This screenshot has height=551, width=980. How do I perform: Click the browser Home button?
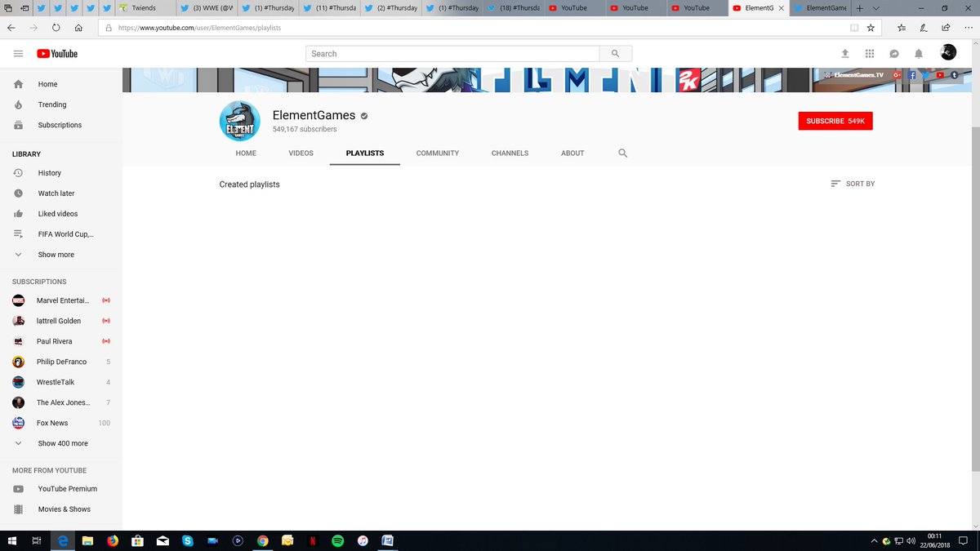[x=78, y=27]
